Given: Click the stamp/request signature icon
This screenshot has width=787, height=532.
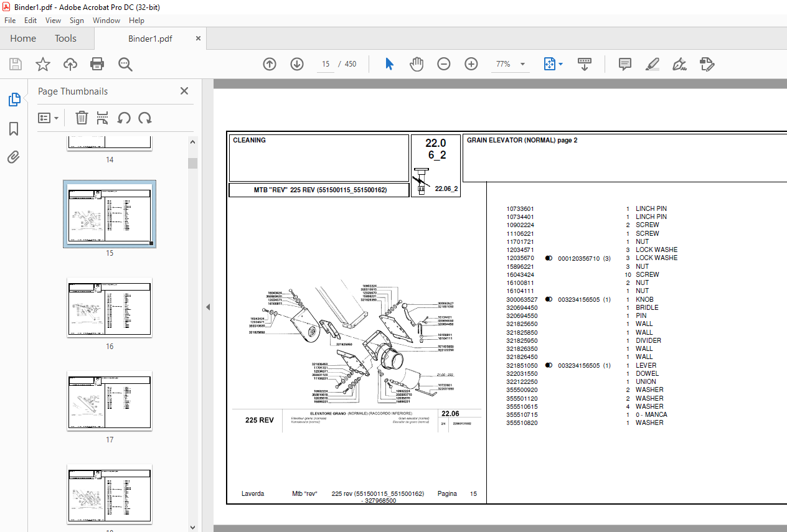Looking at the screenshot, I should click(x=707, y=64).
